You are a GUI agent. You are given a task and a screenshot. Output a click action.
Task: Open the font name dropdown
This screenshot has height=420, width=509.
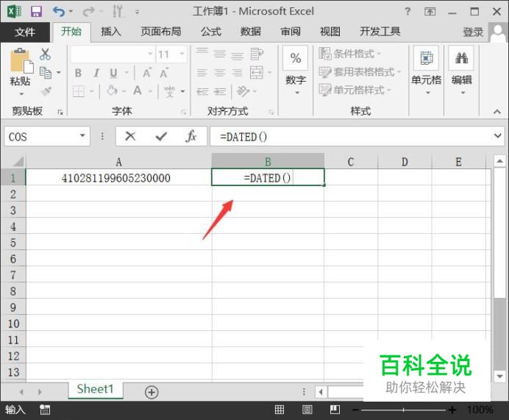click(150, 54)
